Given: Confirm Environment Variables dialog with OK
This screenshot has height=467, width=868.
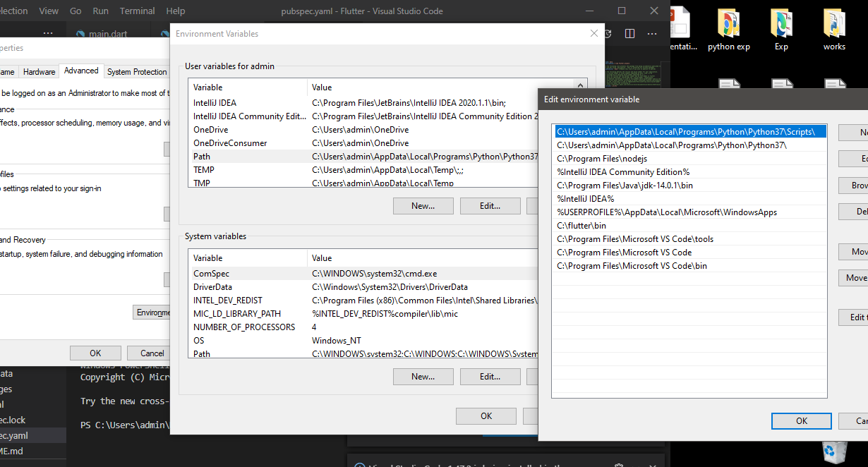Looking at the screenshot, I should (x=486, y=416).
